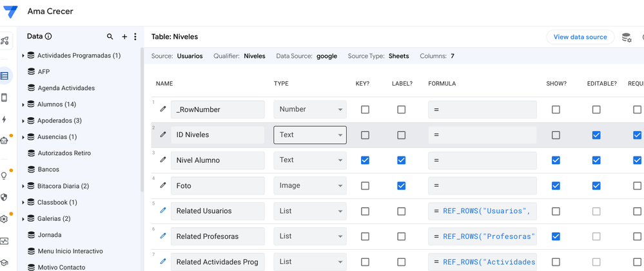The width and height of the screenshot is (644, 271).
Task: Expand Actividades Programadas (1) tree arrow
Action: (23, 55)
